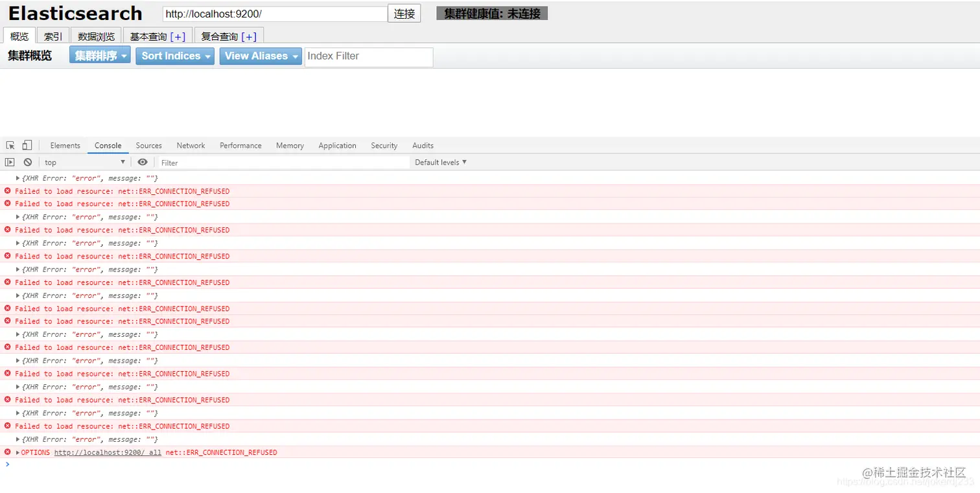Clear the console with the ban icon

[x=28, y=162]
